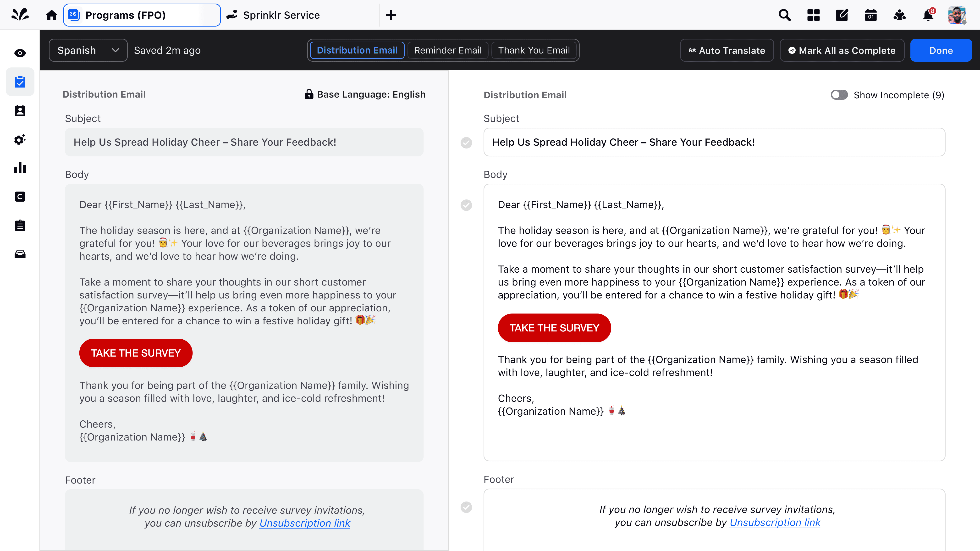Open the inbox tray sidebar icon

tap(20, 254)
